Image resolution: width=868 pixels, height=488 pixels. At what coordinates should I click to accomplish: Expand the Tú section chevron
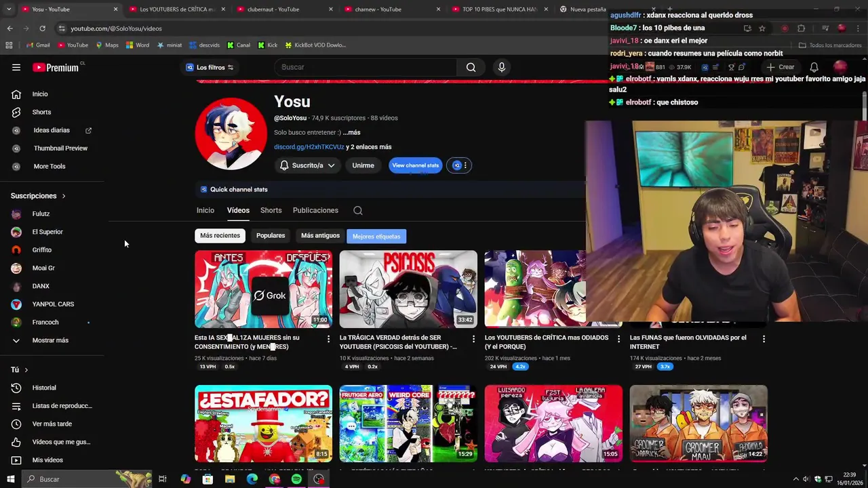pos(26,370)
